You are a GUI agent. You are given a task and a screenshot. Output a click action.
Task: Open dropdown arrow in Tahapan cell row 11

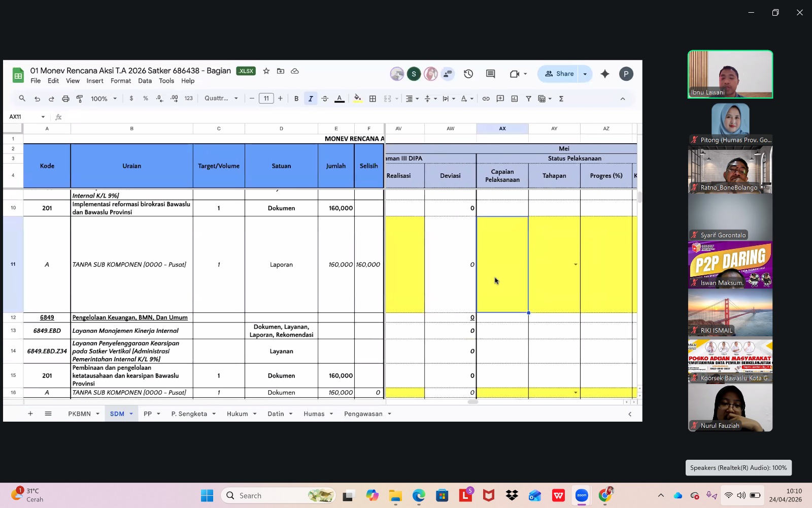click(x=576, y=265)
